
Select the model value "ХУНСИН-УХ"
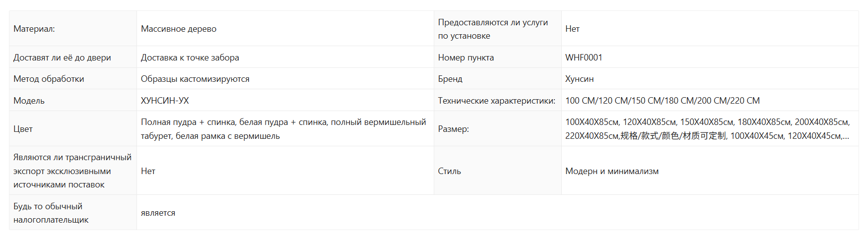[x=165, y=101]
